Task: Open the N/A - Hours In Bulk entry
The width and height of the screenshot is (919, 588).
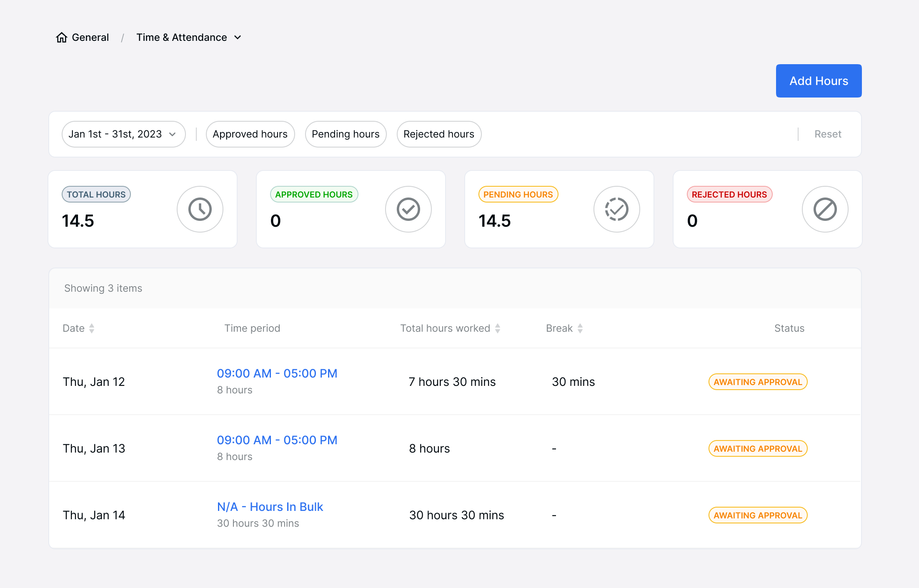Action: 270,506
